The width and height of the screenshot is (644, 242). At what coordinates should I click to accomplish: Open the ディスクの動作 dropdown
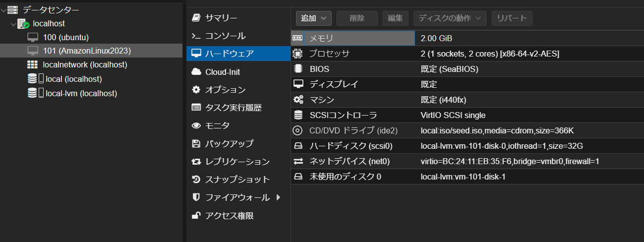point(450,18)
